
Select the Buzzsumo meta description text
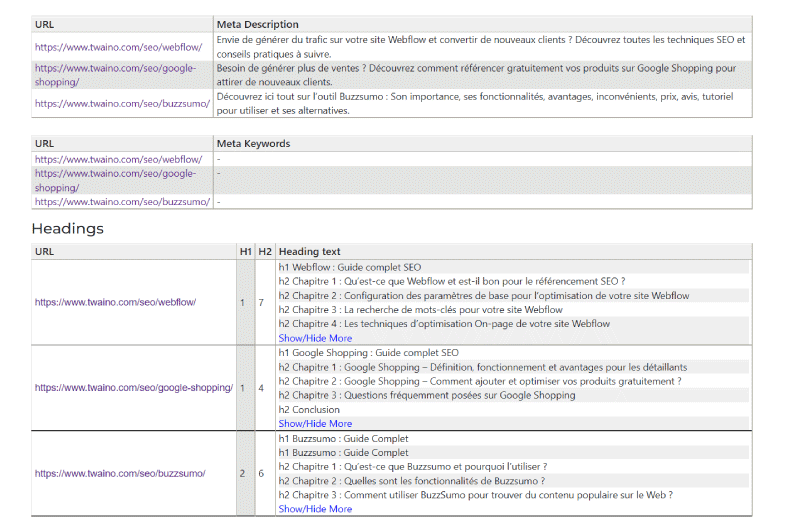475,104
